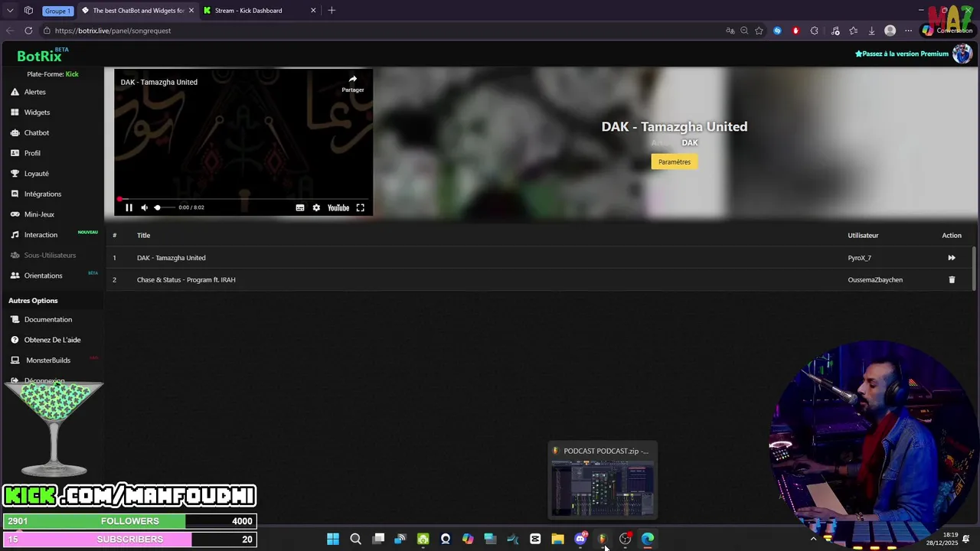Select Chase & Status - Program ft. IRAH row

[539, 280]
